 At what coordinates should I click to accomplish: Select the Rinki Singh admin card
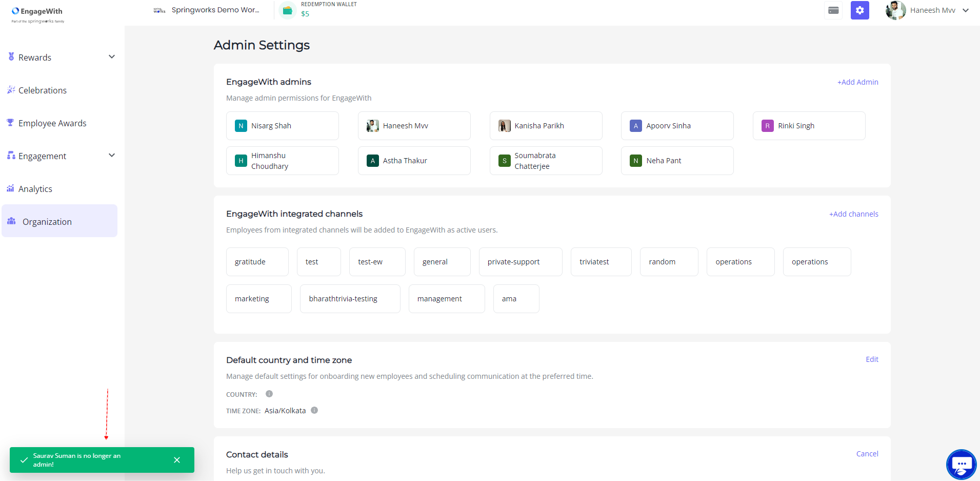pyautogui.click(x=809, y=126)
